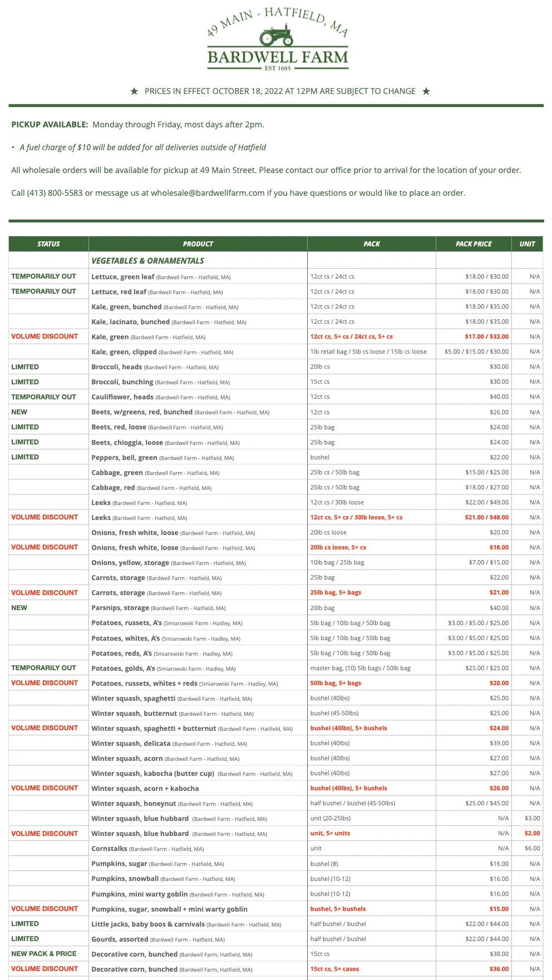The height and width of the screenshot is (980, 552).
Task: Click the PICKUP AVAILABLE heading text
Action: point(50,125)
